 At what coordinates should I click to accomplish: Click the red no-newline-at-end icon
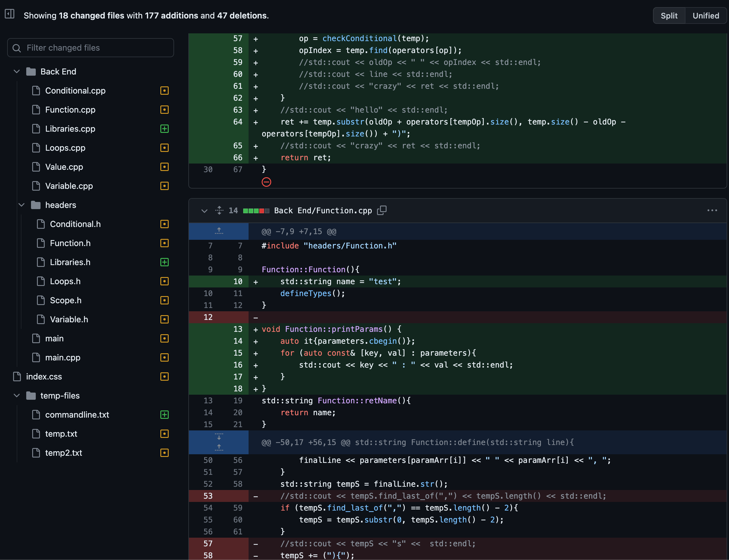266,182
